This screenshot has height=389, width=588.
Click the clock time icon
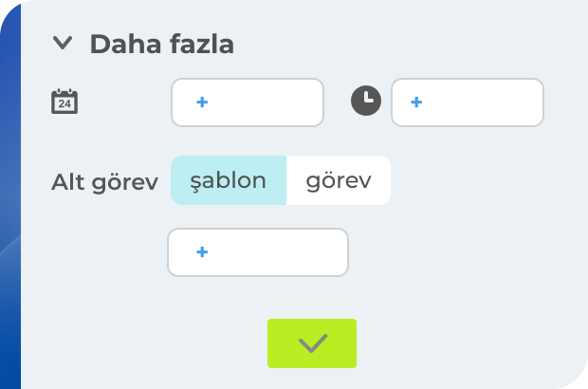pos(366,102)
